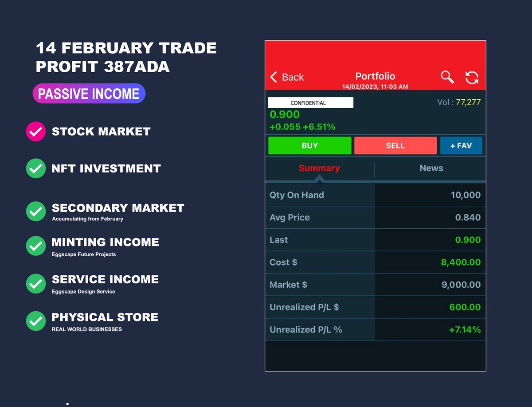This screenshot has width=532, height=407.
Task: Click the SERVICE INCOME heading
Action: coord(105,279)
